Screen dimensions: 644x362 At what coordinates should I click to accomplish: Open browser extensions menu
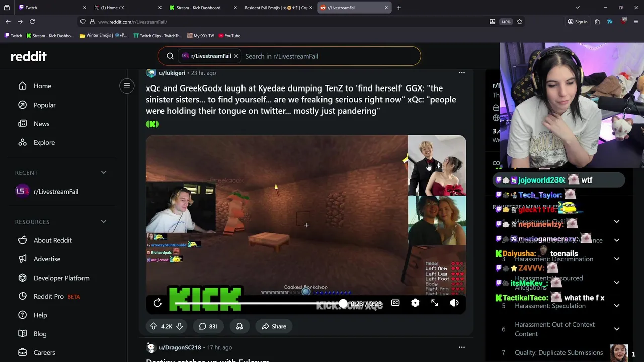tap(597, 22)
